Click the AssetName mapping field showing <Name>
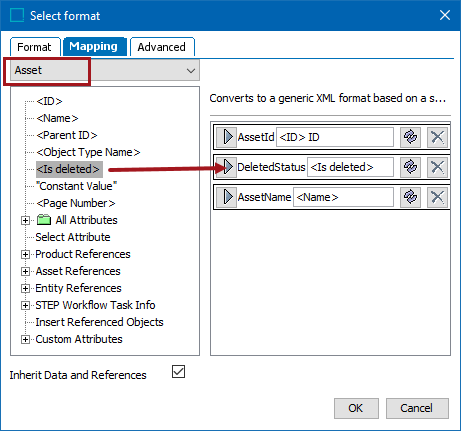This screenshot has height=431, width=461. 343,197
